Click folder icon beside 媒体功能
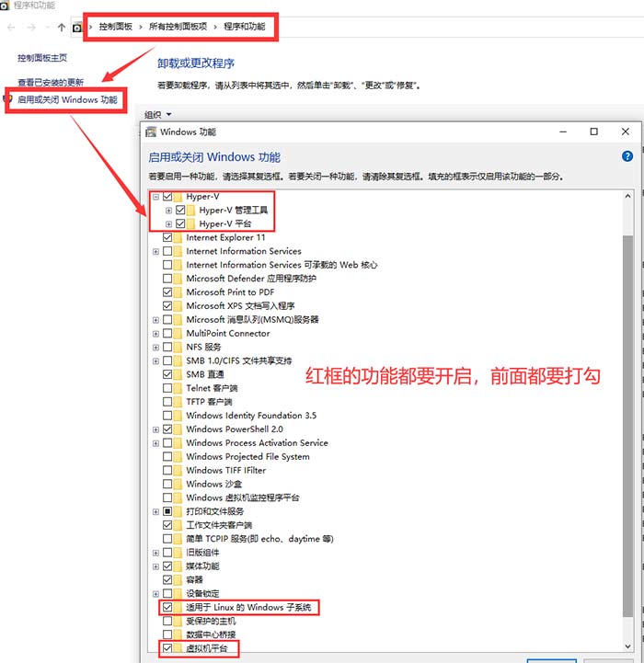The image size is (644, 663). pos(178,566)
